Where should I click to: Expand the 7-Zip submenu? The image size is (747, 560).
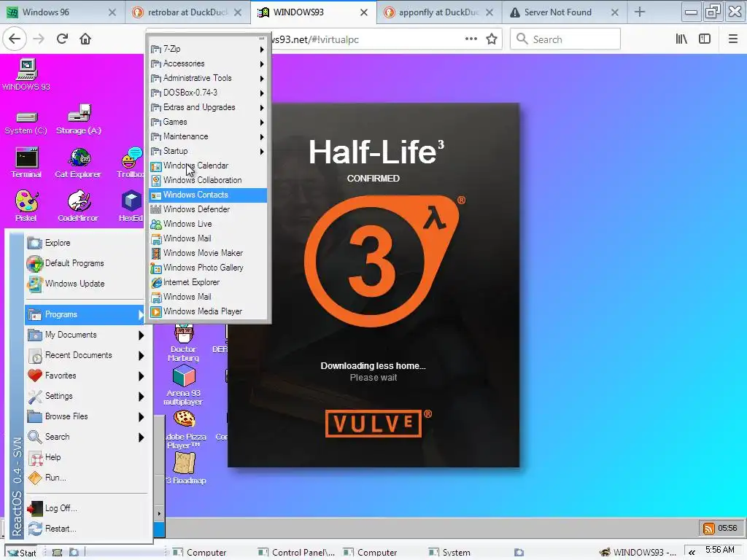pyautogui.click(x=208, y=49)
